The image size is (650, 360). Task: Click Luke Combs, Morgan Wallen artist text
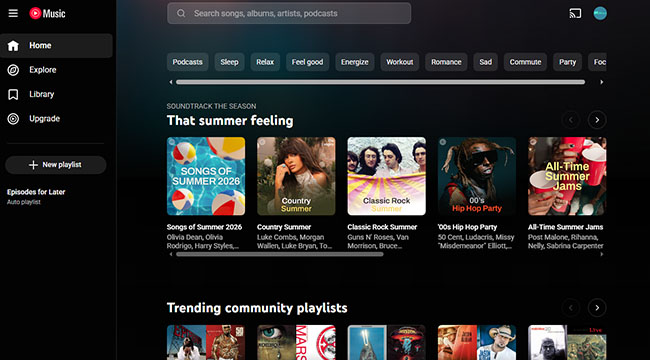point(295,242)
